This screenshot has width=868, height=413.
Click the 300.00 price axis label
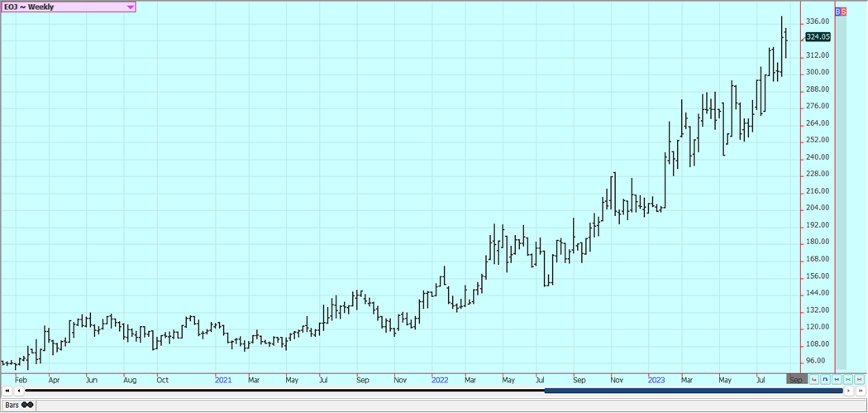tap(818, 72)
